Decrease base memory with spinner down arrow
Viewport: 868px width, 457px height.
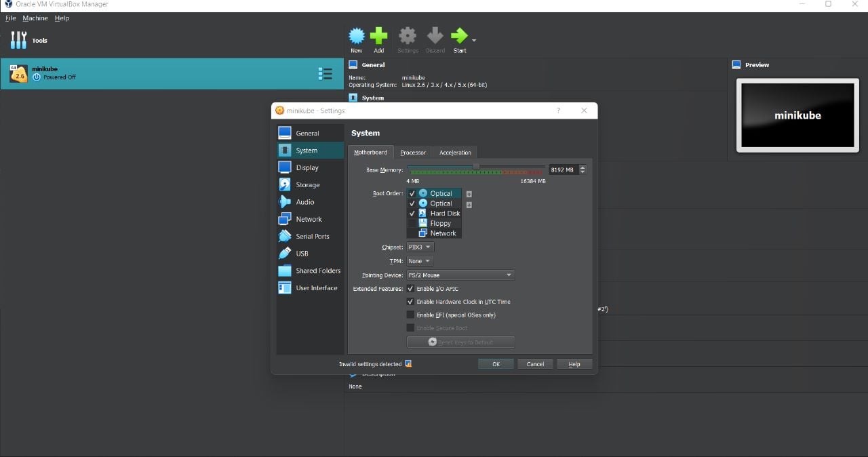click(583, 172)
